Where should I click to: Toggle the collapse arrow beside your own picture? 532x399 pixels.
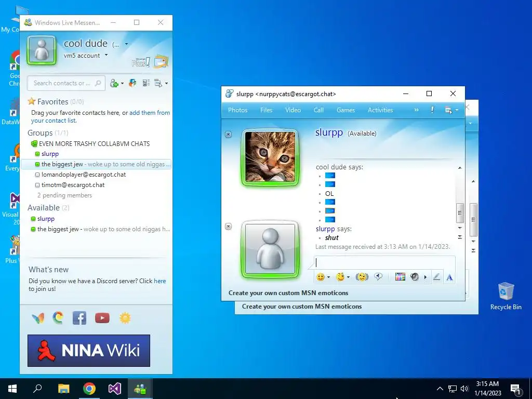[x=229, y=227]
